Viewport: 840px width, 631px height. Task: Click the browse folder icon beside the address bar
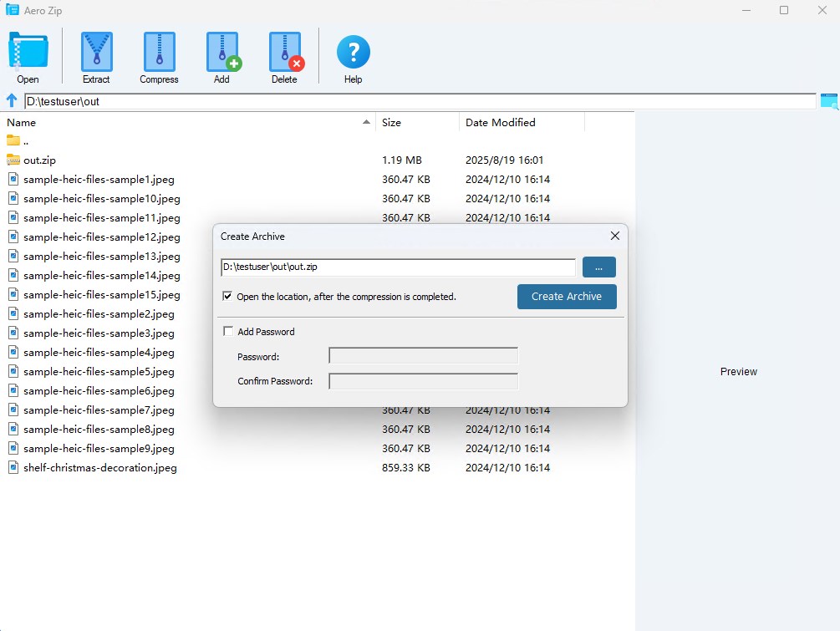pyautogui.click(x=829, y=100)
